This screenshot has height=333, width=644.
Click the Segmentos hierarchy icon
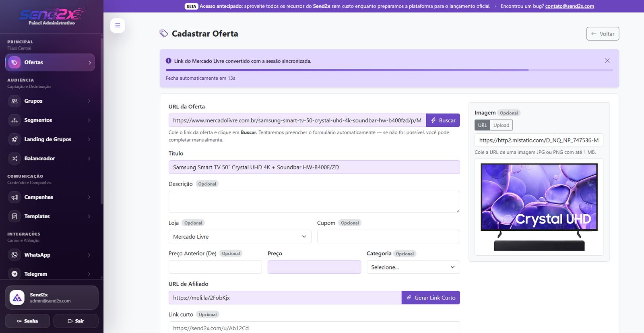click(14, 120)
